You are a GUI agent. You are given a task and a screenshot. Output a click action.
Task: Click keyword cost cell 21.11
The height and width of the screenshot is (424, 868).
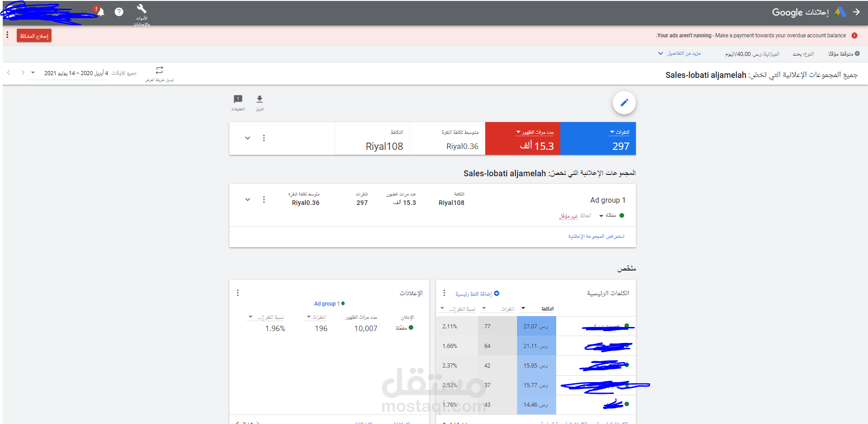coord(537,346)
